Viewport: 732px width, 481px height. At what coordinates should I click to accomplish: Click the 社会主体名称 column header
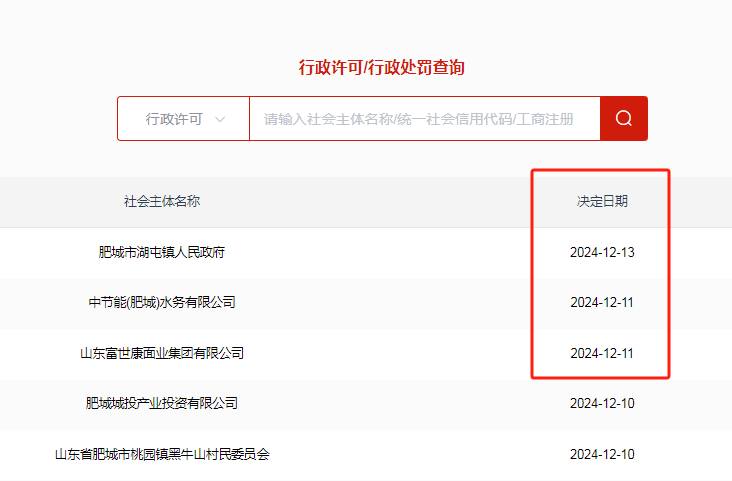click(162, 201)
